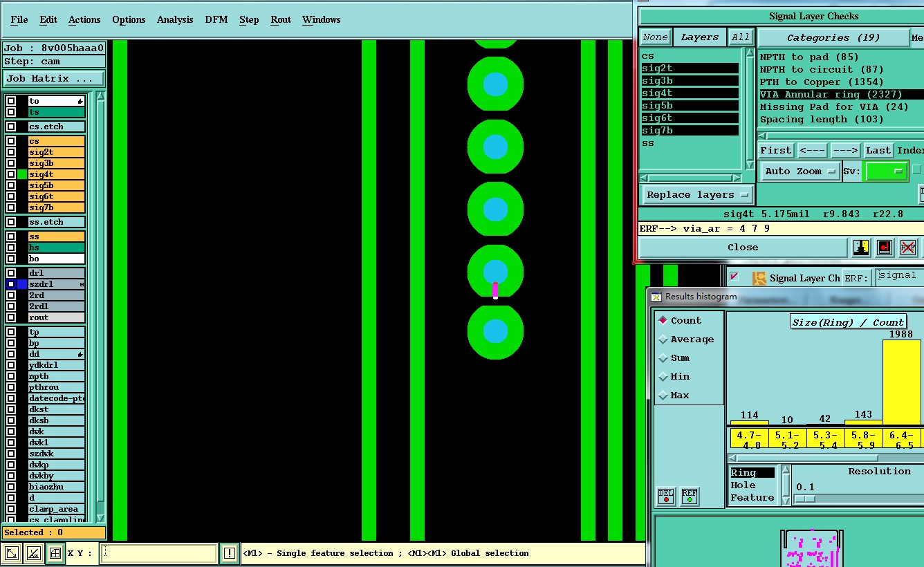Viewport: 924px width, 567px height.
Task: Click the X Y coordinate input field
Action: (x=158, y=553)
